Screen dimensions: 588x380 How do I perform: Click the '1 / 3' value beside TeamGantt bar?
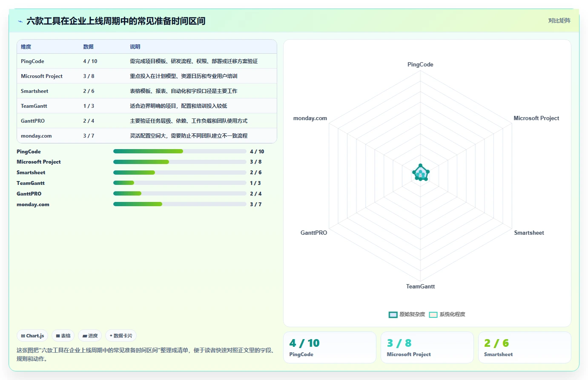(255, 183)
